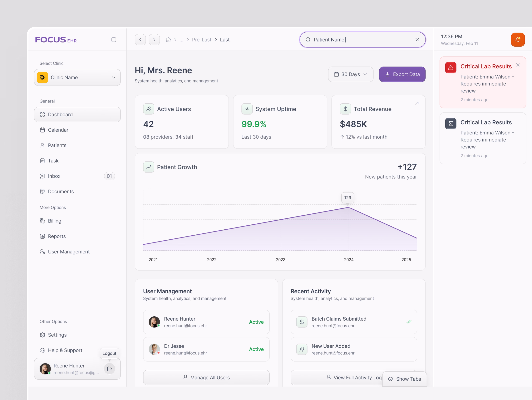Open Total Revenue details via arrow icon
Viewport: 532px width, 400px height.
417,103
